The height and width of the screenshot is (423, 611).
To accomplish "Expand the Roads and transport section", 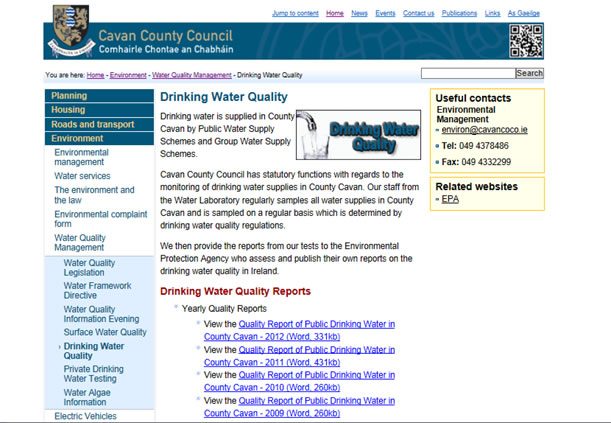I will tap(93, 124).
